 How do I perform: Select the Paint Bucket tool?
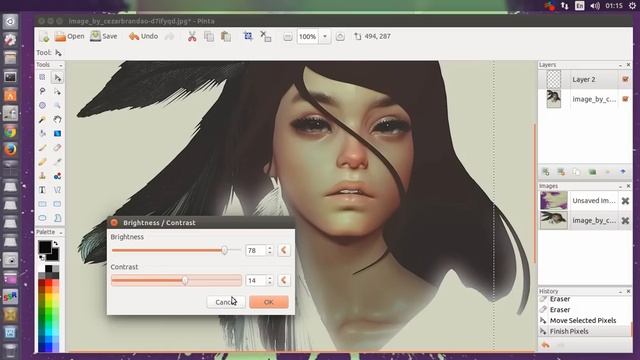(x=42, y=133)
